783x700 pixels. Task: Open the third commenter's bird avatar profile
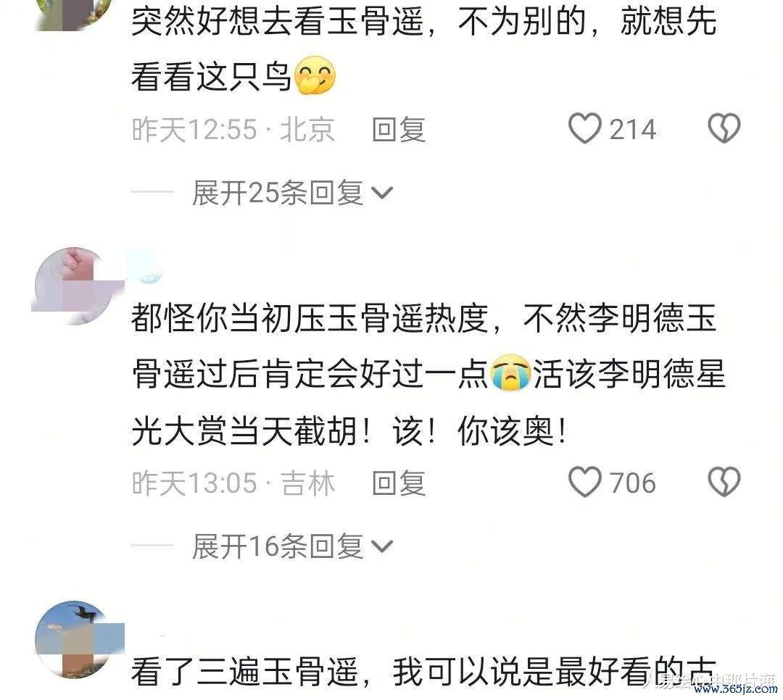click(x=75, y=640)
